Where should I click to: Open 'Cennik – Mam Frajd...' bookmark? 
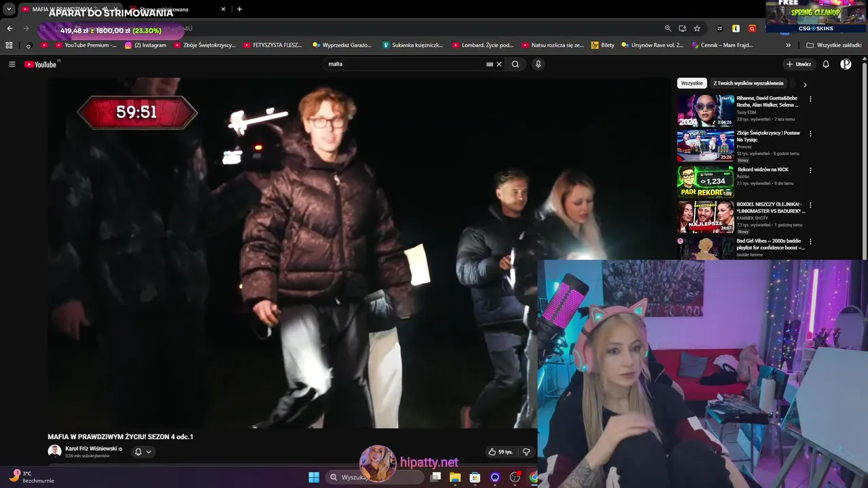coord(722,45)
